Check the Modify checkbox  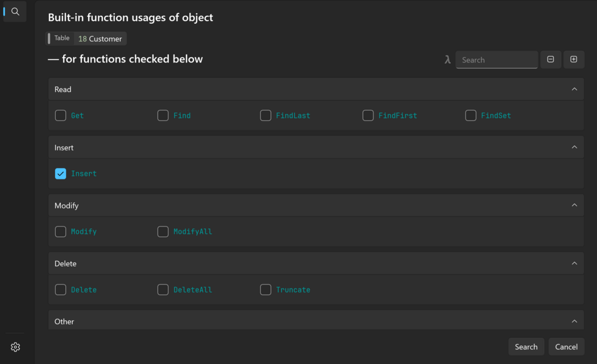[60, 231]
